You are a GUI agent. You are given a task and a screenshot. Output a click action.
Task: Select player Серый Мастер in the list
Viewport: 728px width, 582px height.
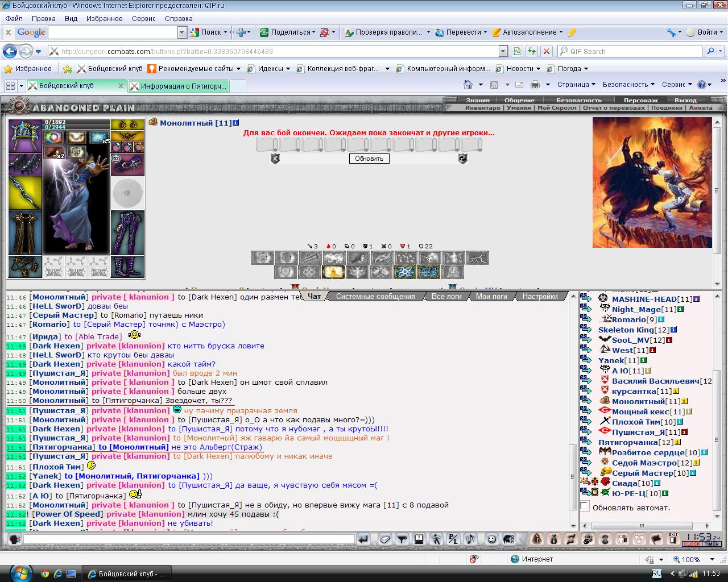pos(642,473)
